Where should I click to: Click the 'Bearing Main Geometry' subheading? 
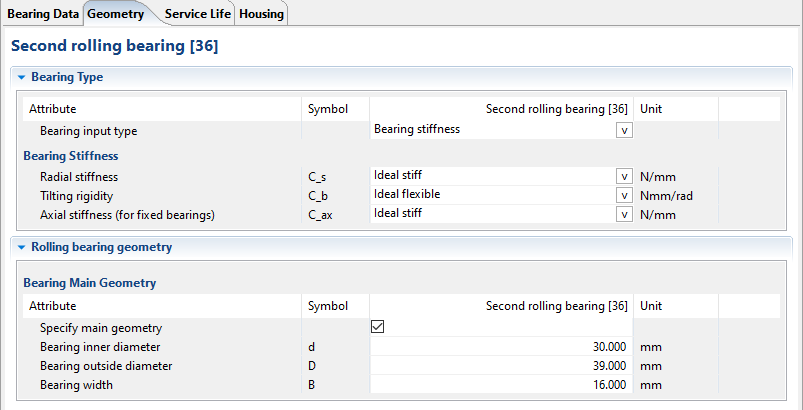click(x=90, y=283)
